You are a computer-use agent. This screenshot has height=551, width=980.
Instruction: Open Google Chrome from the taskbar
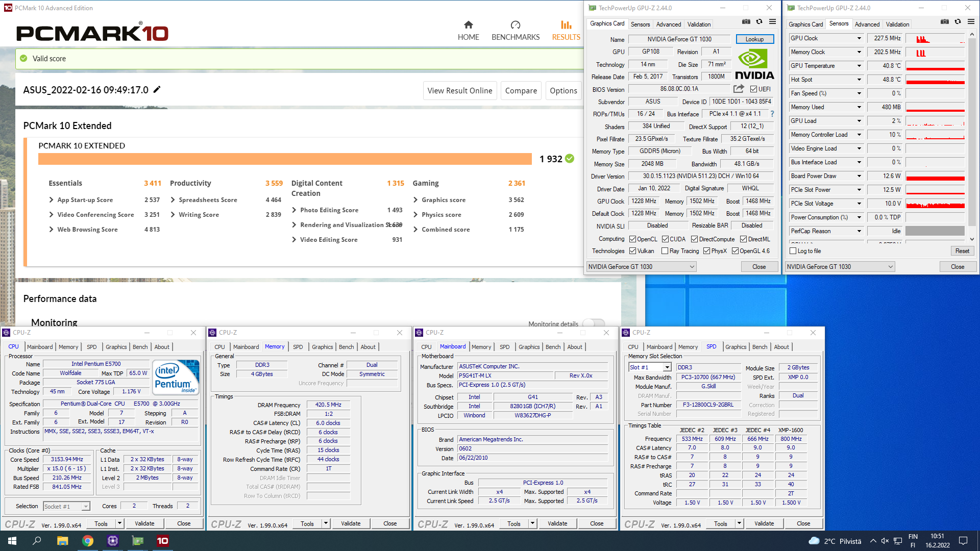point(88,541)
